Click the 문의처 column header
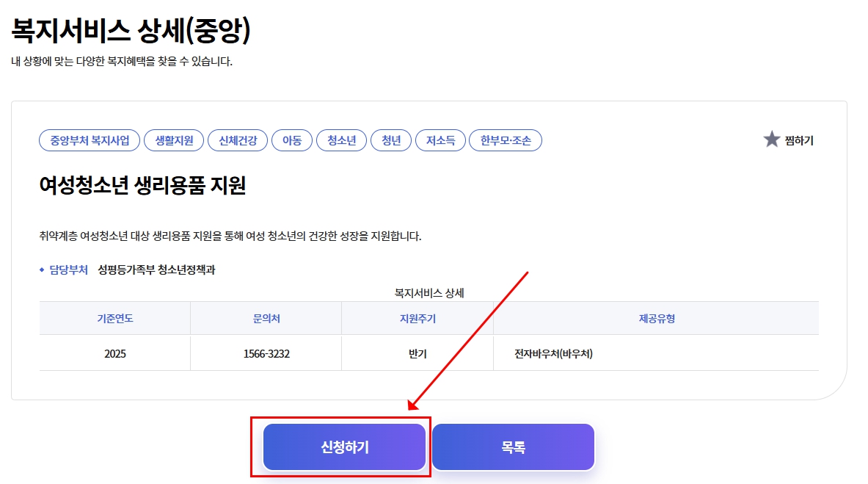 tap(266, 317)
